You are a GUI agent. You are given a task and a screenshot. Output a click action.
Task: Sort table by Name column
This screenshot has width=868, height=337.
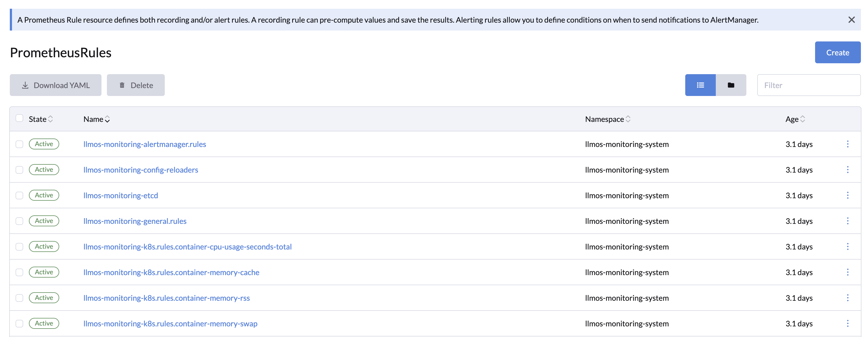[x=97, y=119]
